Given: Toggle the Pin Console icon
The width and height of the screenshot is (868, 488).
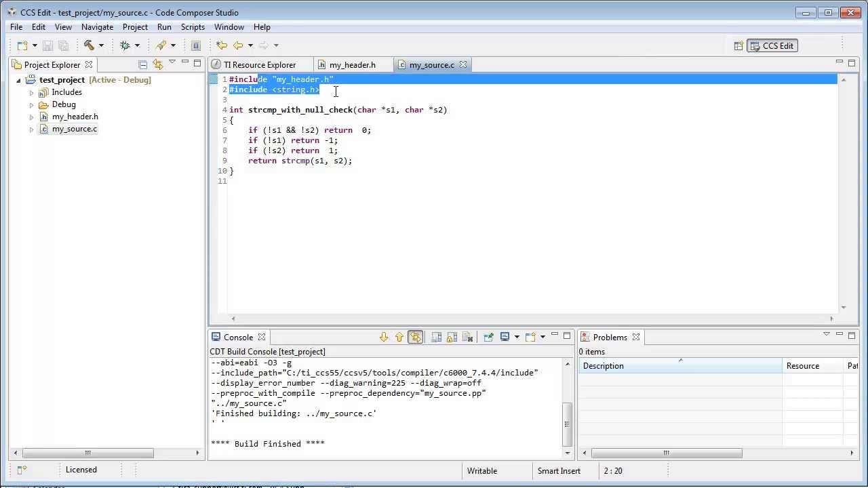Looking at the screenshot, I should [x=488, y=337].
